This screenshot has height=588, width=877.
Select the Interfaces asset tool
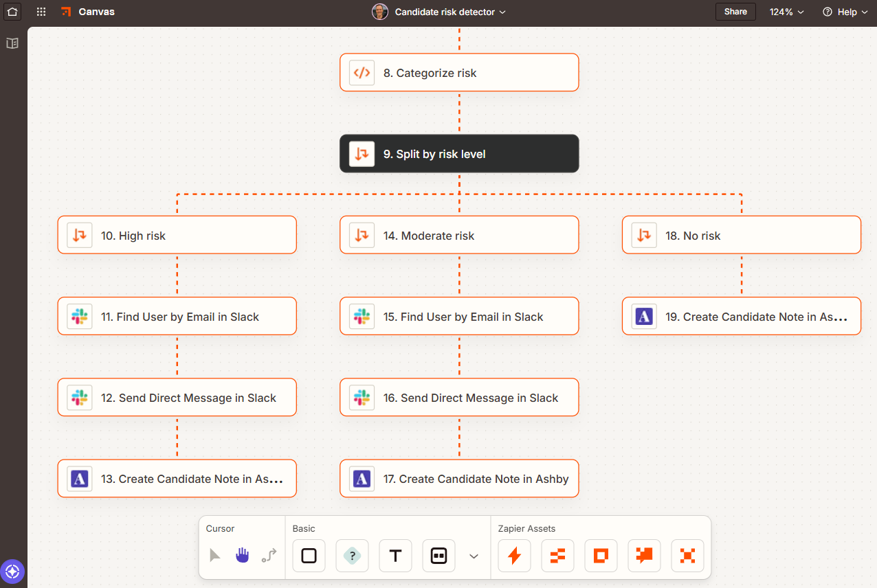click(601, 556)
